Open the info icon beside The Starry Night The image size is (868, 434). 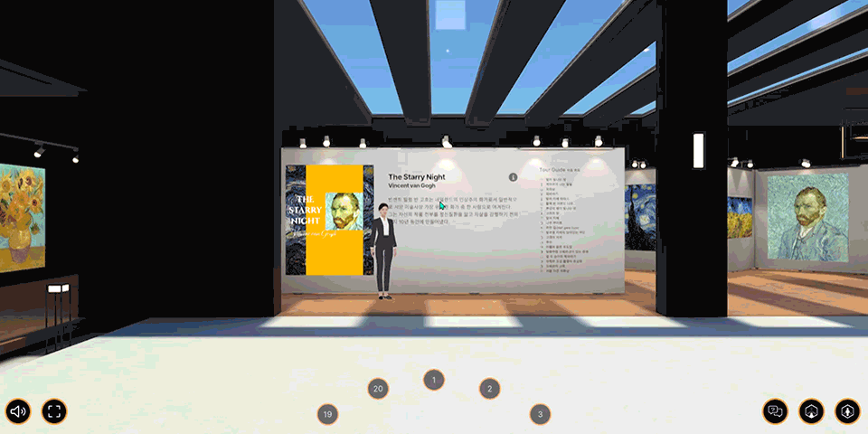[513, 177]
